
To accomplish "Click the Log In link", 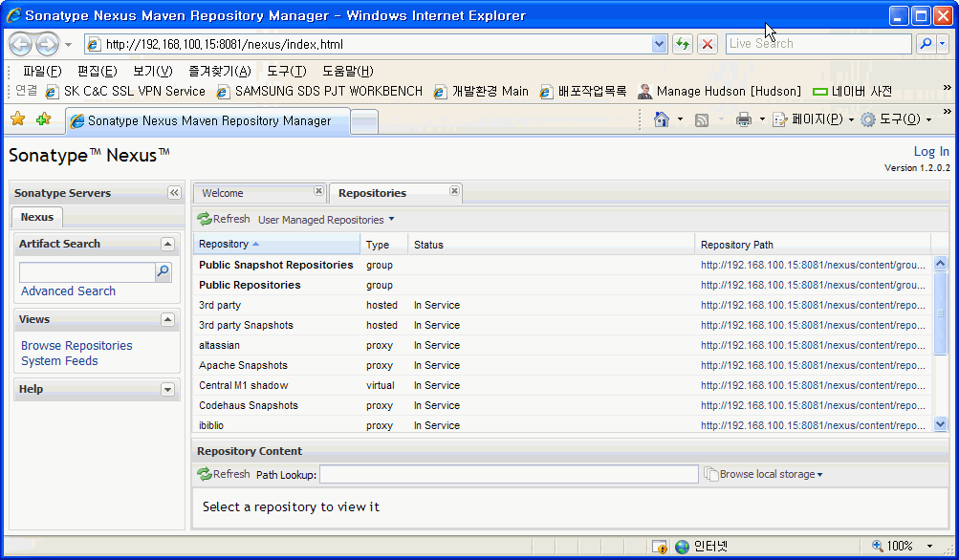I will coord(931,151).
